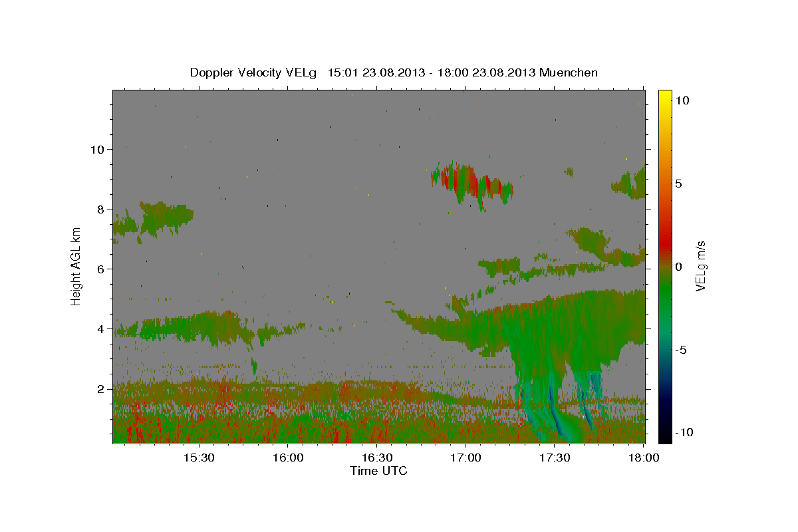Click the 'VELg m/s' colorbar title

point(701,266)
